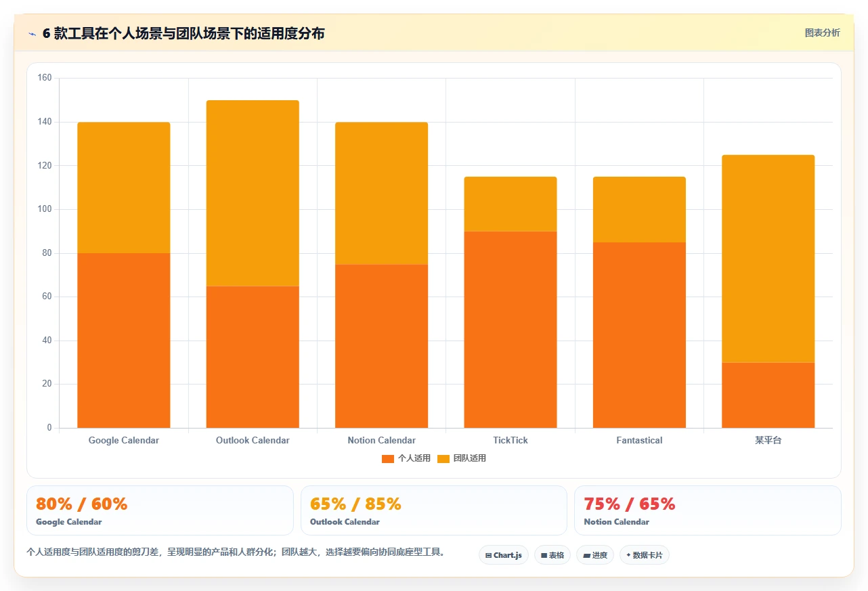868x591 pixels.
Task: Click the Google Calendar x-axis label
Action: pyautogui.click(x=124, y=440)
